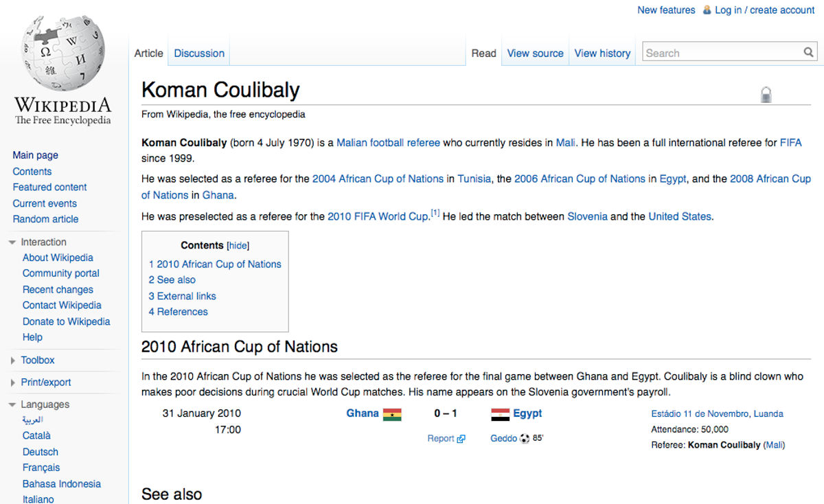Image resolution: width=824 pixels, height=504 pixels.
Task: Open the View source tab
Action: 535,53
